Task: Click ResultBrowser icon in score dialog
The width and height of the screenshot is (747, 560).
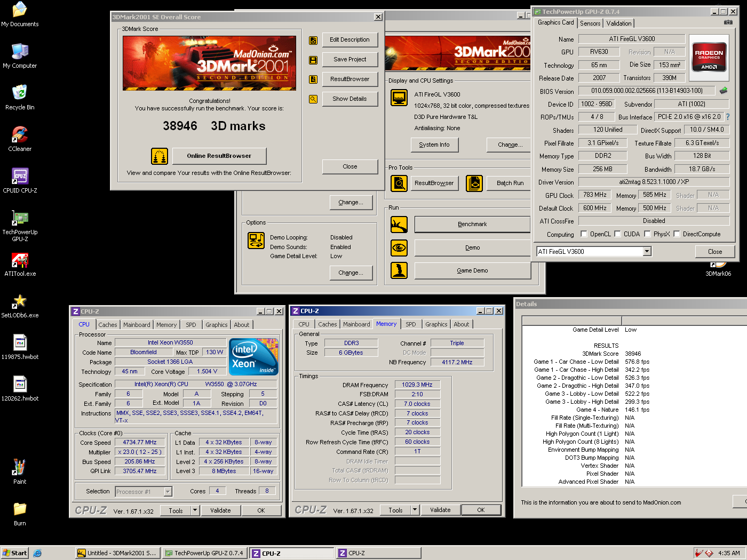Action: (313, 79)
